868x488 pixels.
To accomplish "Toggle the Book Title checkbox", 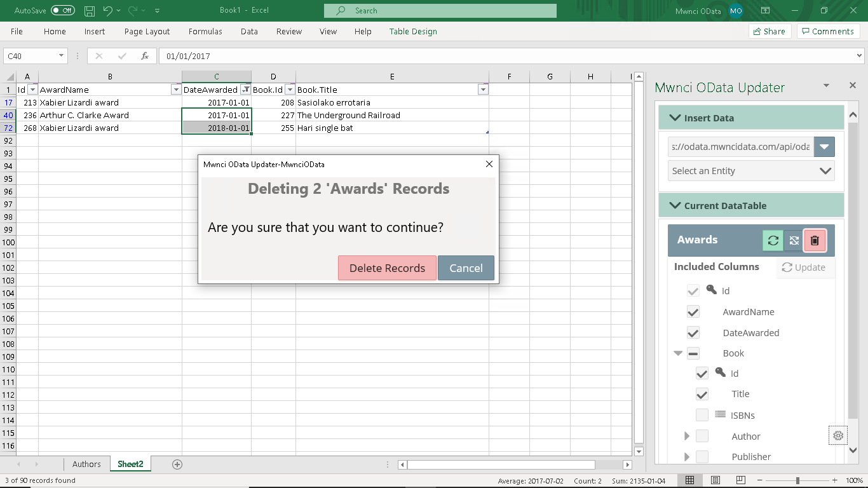I will point(702,394).
